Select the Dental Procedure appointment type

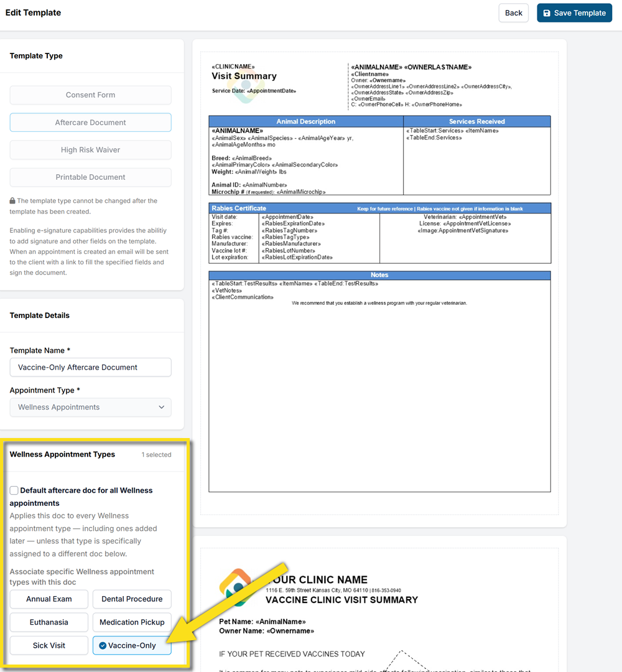(x=132, y=599)
